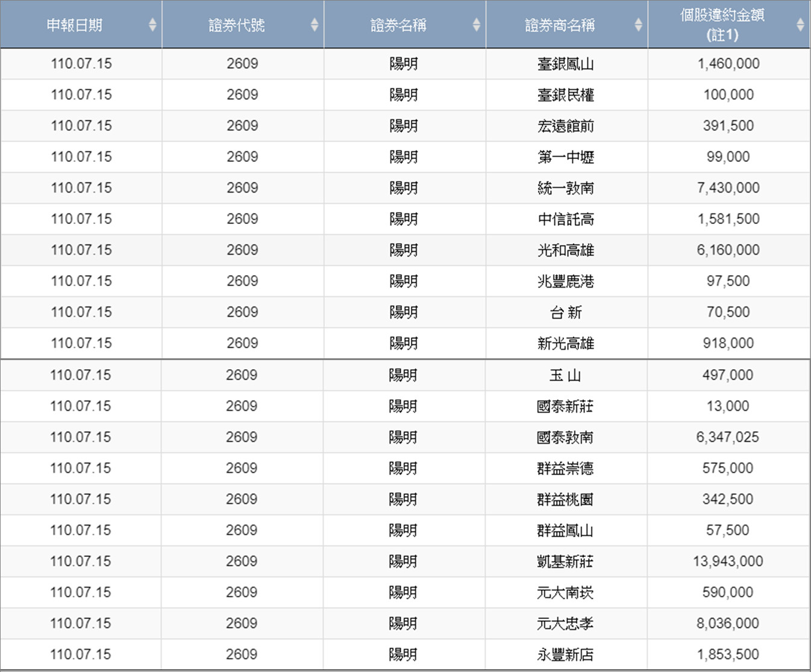Select broker cell 永豐新店

(x=565, y=655)
